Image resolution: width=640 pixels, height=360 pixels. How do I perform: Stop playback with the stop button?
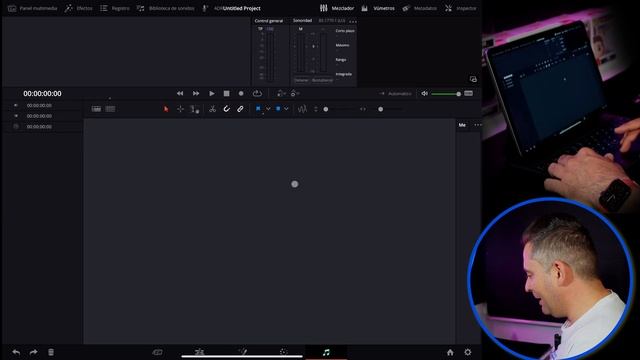pos(227,93)
